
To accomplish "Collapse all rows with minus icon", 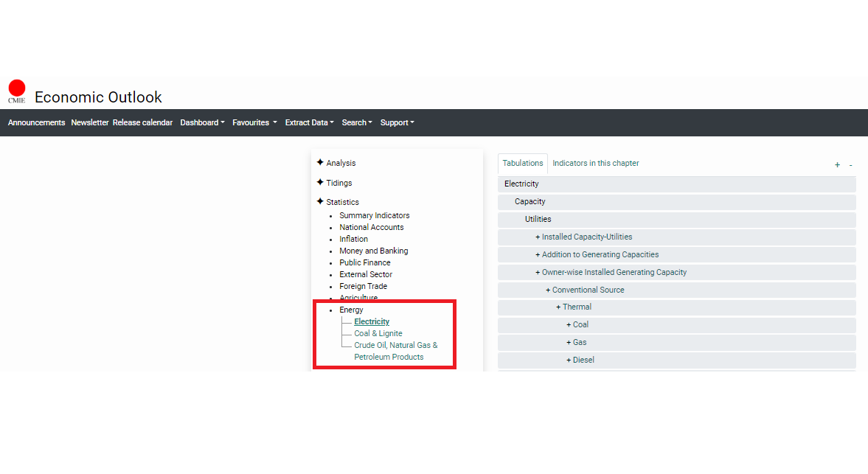I will pyautogui.click(x=850, y=165).
